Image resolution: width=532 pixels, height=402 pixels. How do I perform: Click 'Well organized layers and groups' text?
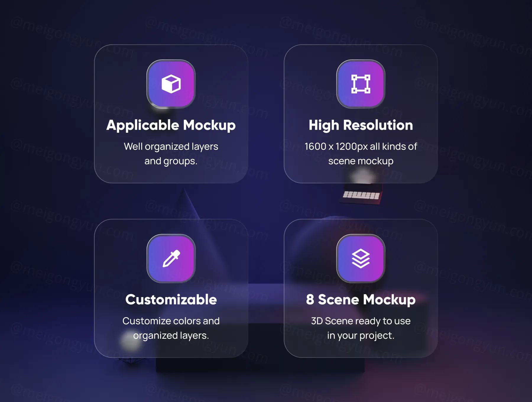click(171, 154)
